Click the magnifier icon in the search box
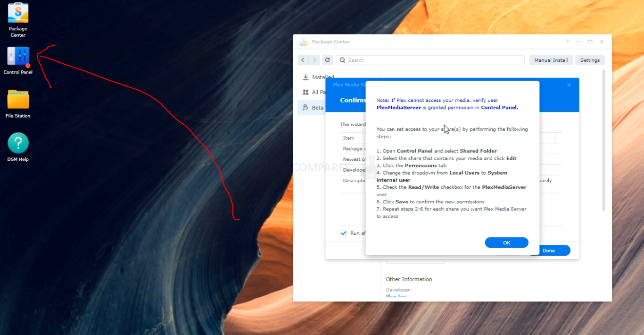The image size is (644, 335). click(x=343, y=60)
